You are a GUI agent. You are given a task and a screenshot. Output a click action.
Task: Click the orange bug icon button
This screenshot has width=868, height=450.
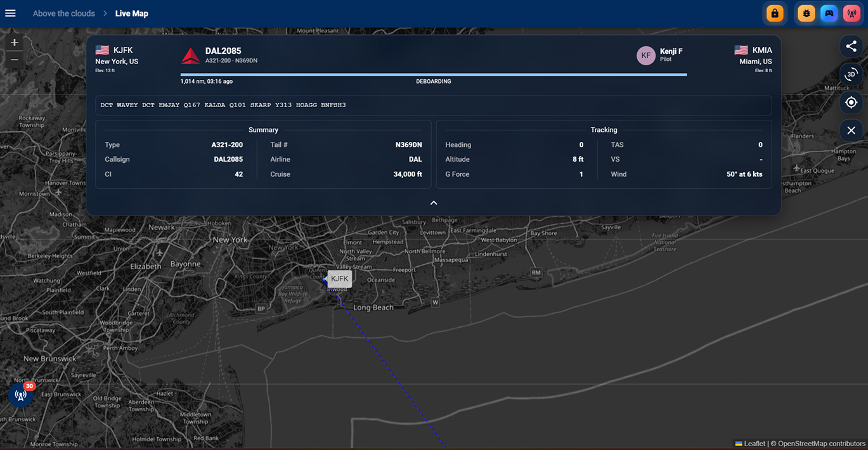(806, 13)
